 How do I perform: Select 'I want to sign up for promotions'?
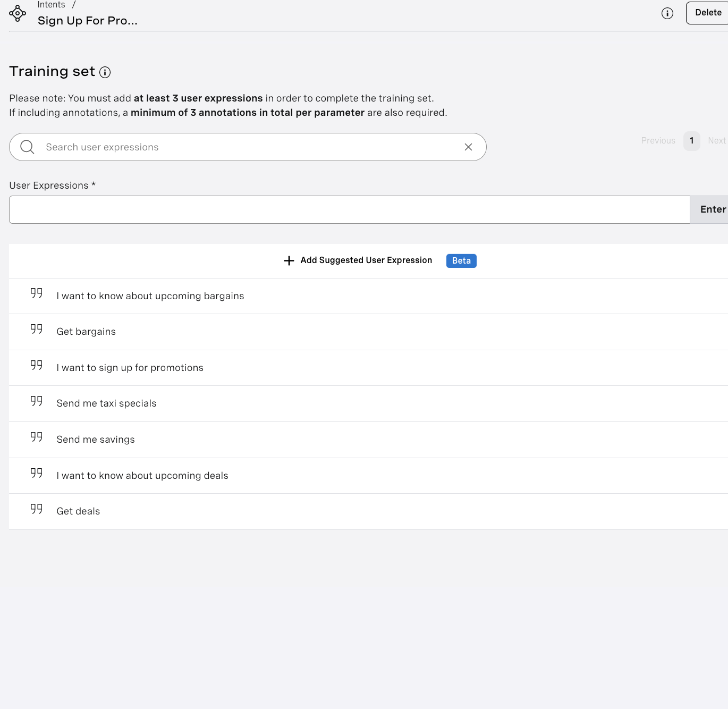pyautogui.click(x=130, y=368)
